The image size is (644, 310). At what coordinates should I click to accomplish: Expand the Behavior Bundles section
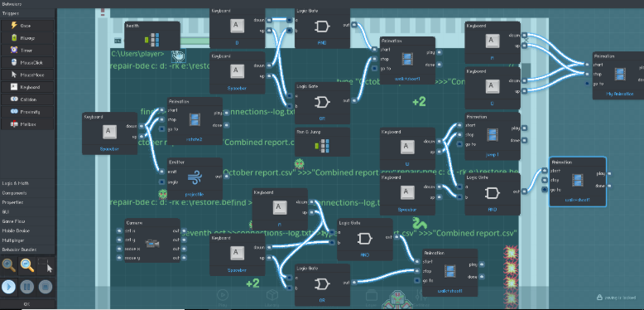point(27,249)
